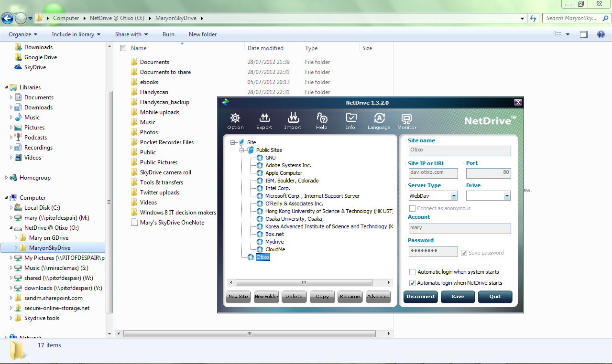Toggle the Explorer preview pane icon
612x364 pixels.
(583, 34)
